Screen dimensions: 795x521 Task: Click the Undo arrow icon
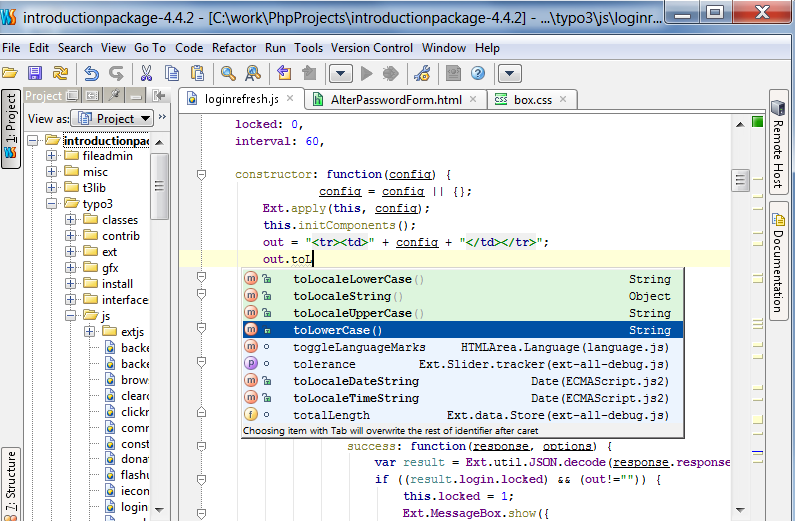click(91, 73)
